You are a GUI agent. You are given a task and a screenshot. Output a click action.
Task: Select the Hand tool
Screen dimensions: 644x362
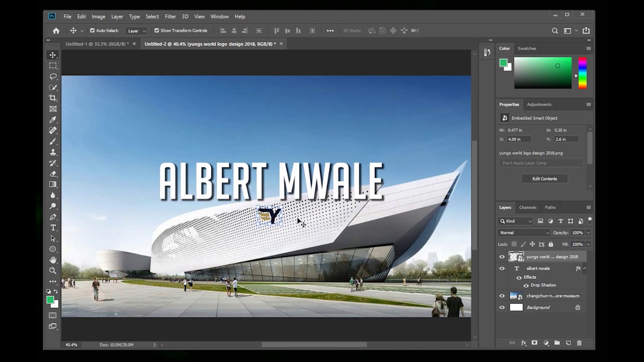(53, 260)
